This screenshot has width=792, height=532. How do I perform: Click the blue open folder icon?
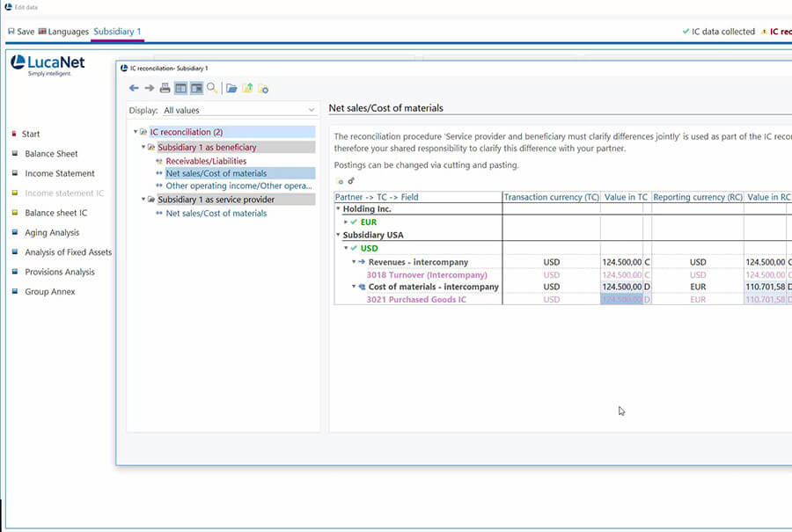point(231,88)
